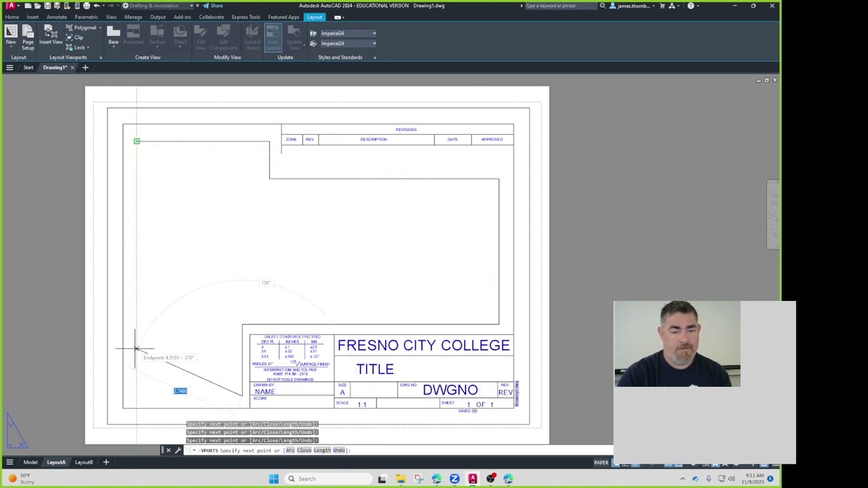Click the Base view tool

[113, 35]
